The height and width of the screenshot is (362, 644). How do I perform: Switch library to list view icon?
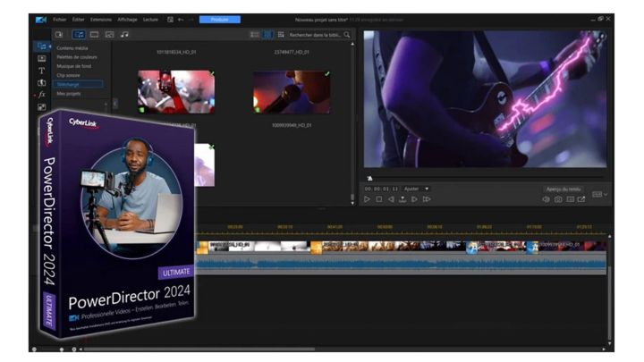click(x=255, y=35)
